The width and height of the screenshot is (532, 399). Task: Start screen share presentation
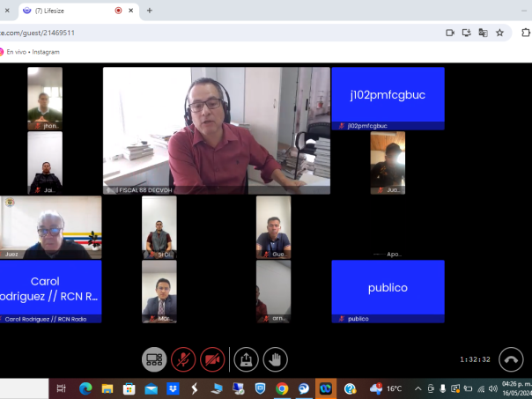click(x=247, y=358)
